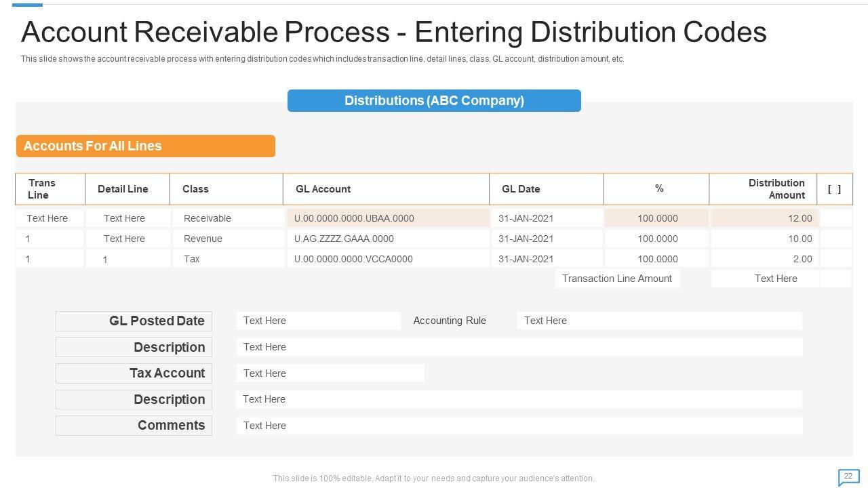The width and height of the screenshot is (868, 488).
Task: Click the Comments text field
Action: pyautogui.click(x=519, y=426)
